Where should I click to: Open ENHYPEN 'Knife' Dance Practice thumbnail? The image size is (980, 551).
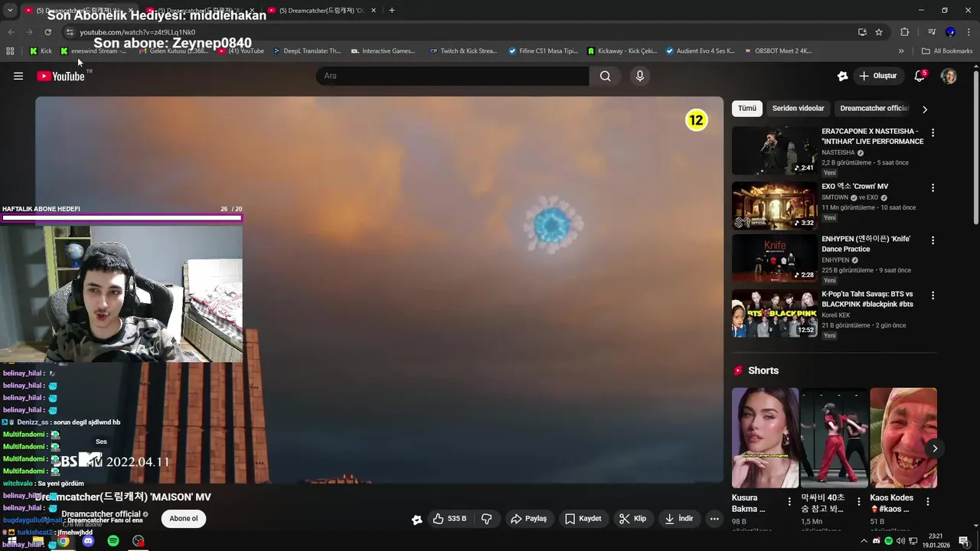pos(775,259)
